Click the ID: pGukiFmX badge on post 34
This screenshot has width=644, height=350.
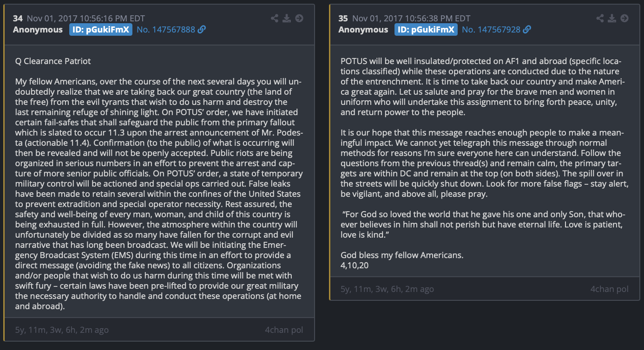coord(101,30)
